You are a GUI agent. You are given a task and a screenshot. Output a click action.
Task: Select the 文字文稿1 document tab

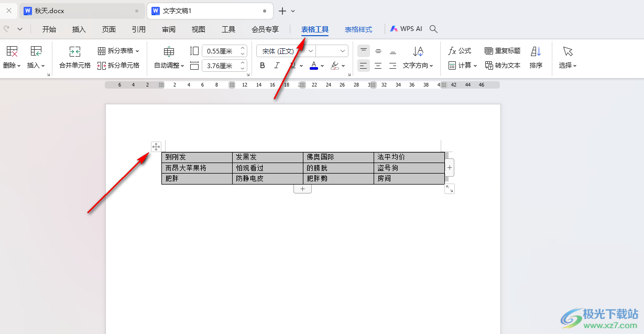point(210,11)
